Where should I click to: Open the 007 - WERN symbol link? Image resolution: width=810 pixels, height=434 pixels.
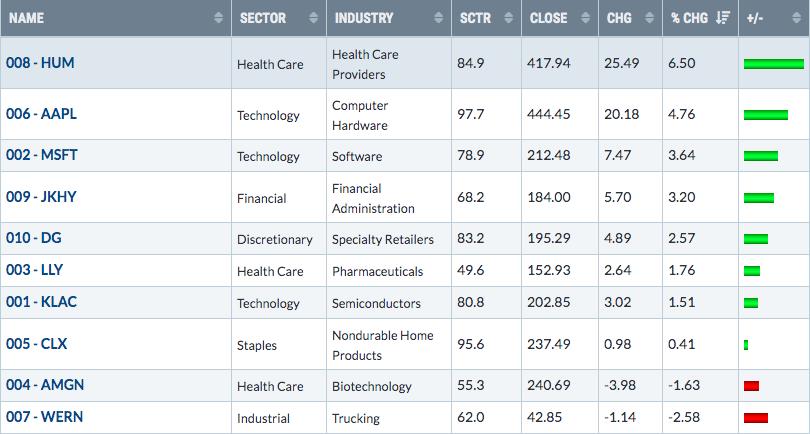[x=44, y=417]
